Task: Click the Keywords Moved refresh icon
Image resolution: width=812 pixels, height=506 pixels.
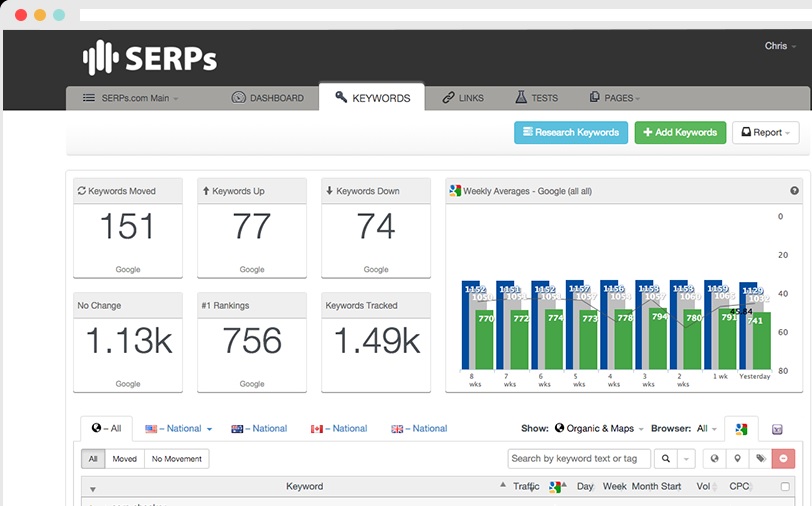Action: click(x=81, y=191)
